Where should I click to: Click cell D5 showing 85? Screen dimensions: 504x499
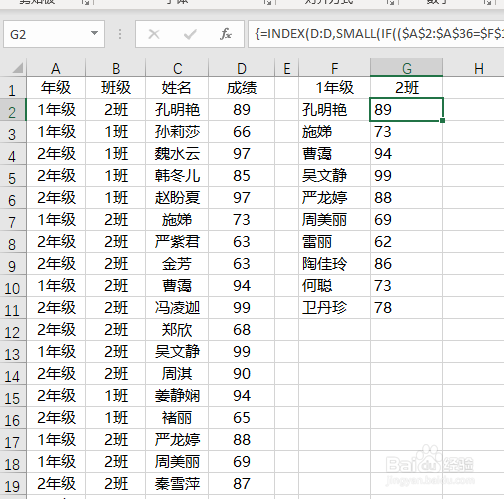pyautogui.click(x=242, y=175)
